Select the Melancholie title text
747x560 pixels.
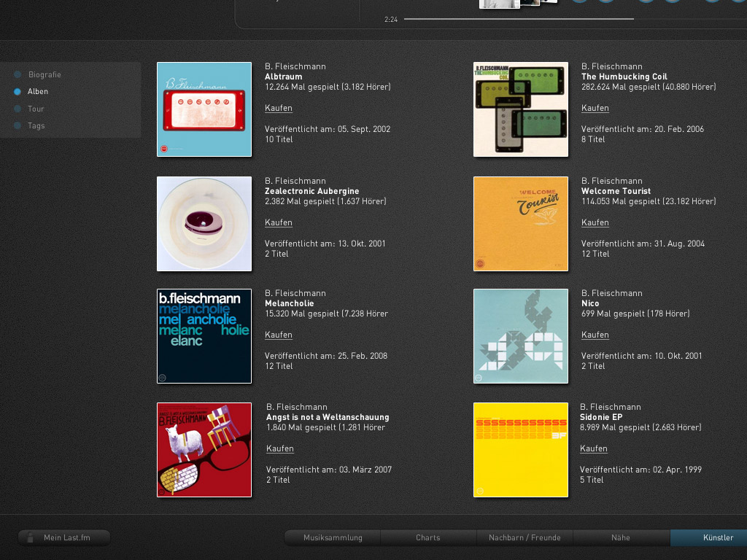(x=289, y=303)
